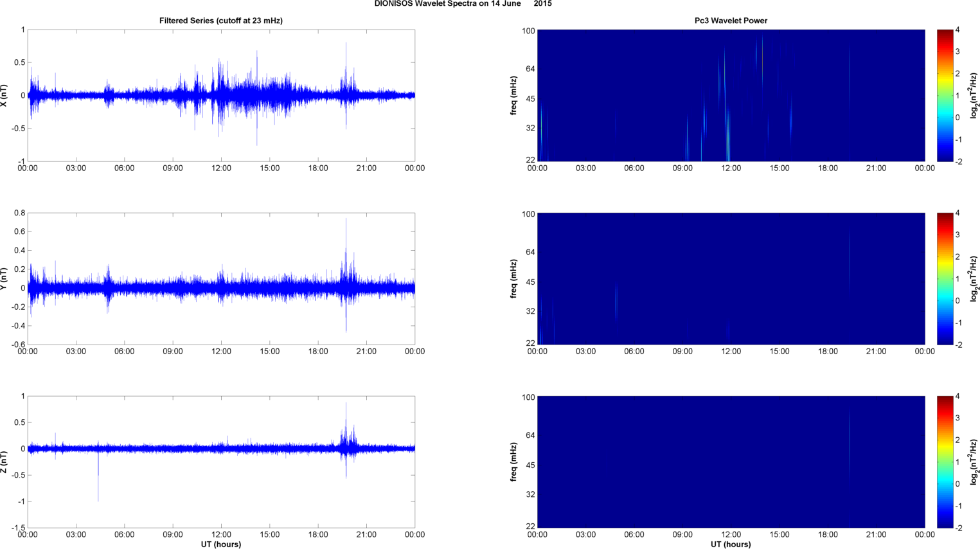This screenshot has width=980, height=549.
Task: Click the 0.8 tick on Y (nT) axis
Action: point(19,213)
